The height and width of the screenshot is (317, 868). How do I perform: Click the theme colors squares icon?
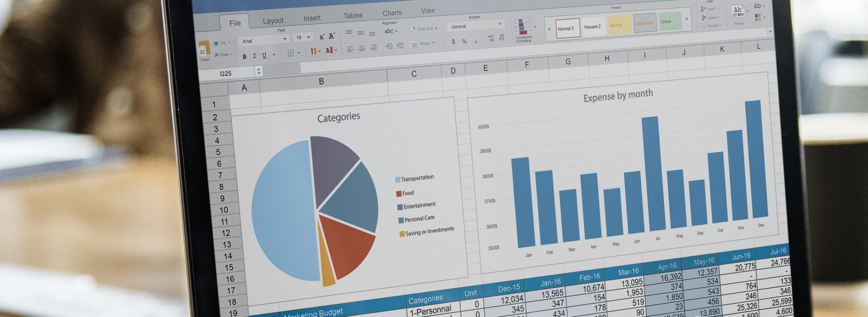coord(758,17)
